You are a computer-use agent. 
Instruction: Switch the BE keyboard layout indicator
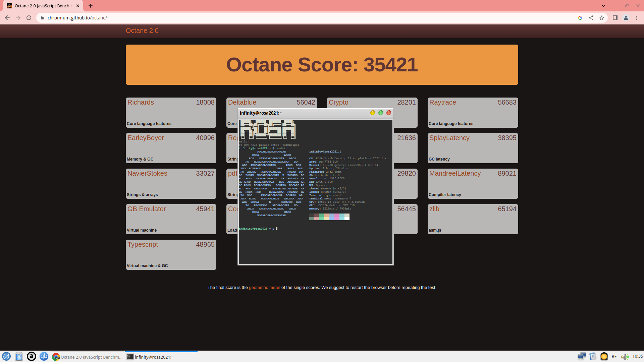coord(614,357)
